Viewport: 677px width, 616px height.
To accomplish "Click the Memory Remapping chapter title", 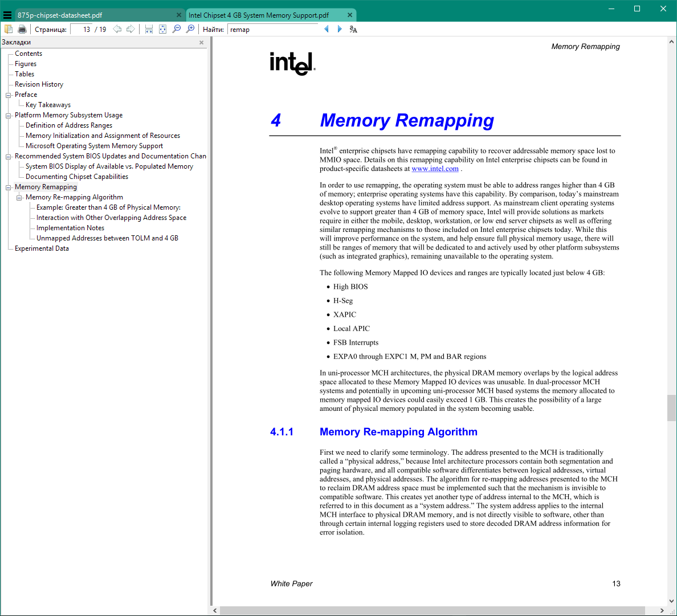I will (x=407, y=120).
